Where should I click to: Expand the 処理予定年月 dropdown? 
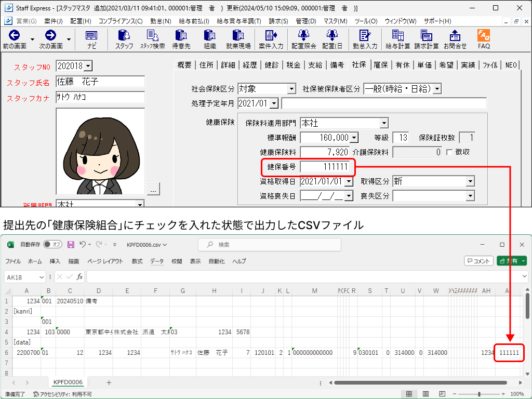tap(274, 103)
